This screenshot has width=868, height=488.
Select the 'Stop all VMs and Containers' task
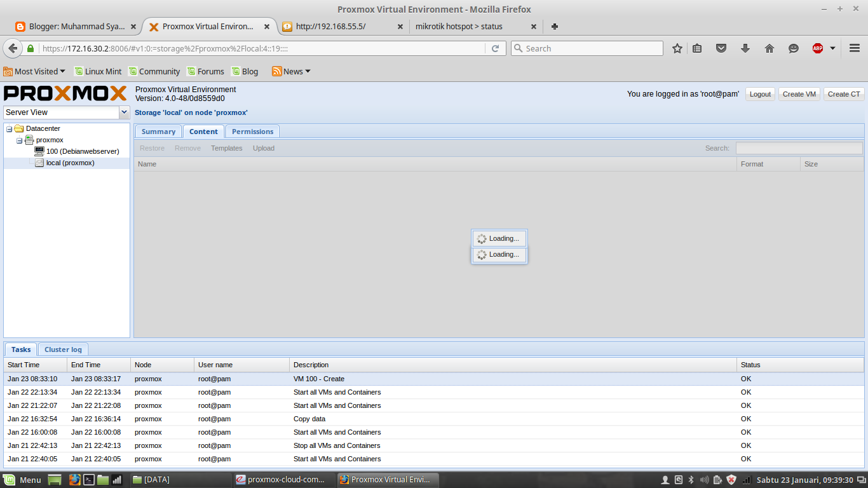434,445
